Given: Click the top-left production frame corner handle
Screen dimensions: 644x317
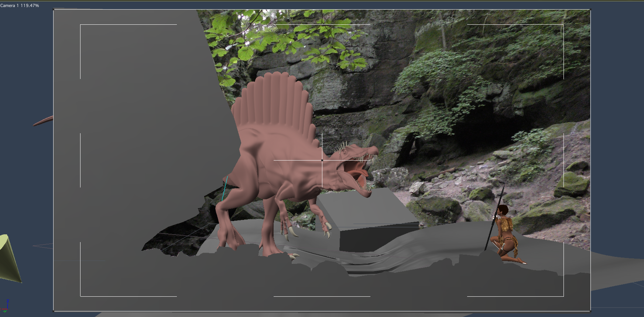Looking at the screenshot, I should tap(54, 10).
